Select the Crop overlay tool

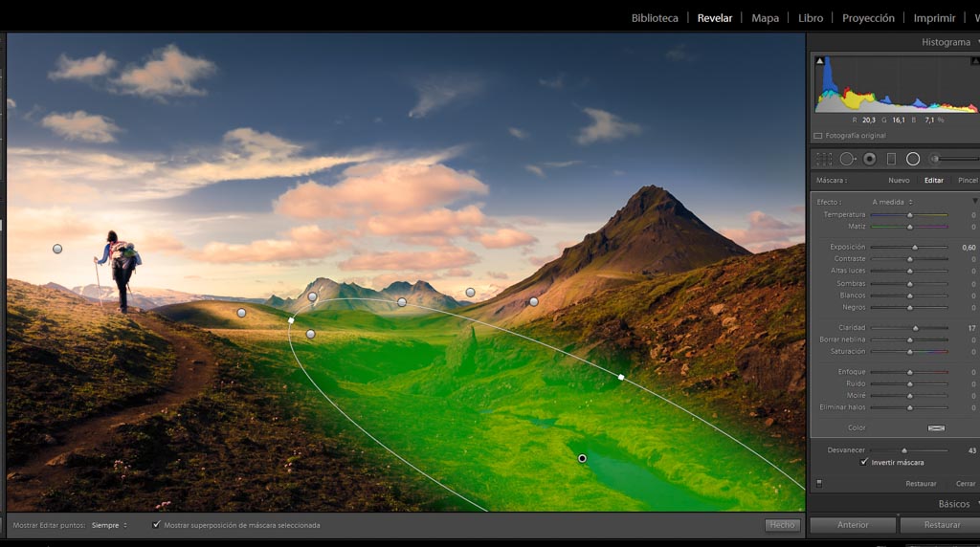(x=823, y=159)
